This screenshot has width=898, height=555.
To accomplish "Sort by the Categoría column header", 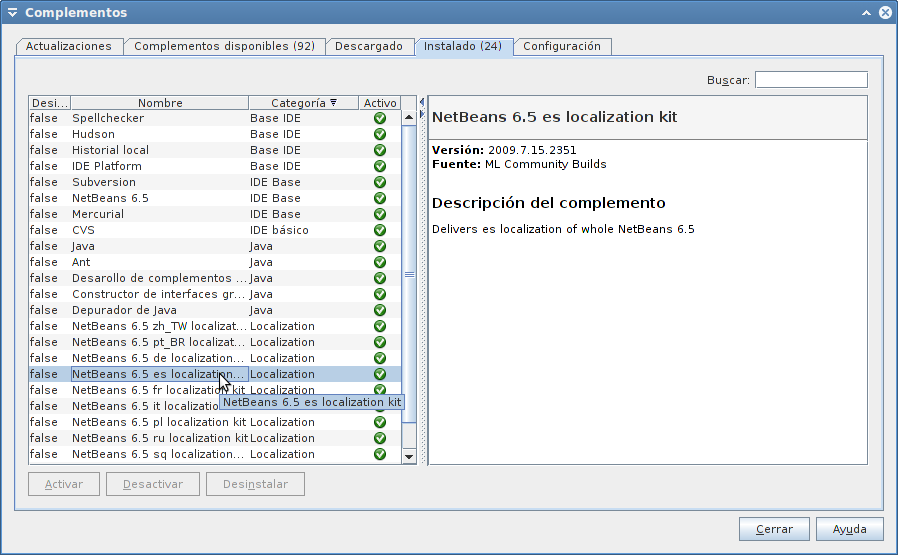I will [x=304, y=103].
